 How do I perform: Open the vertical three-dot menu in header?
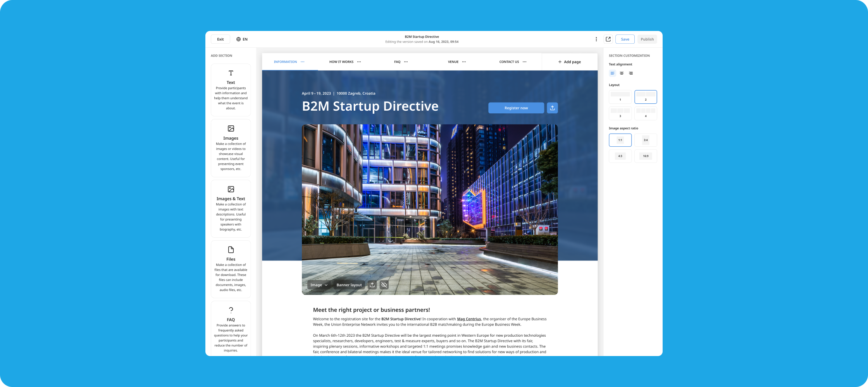[x=596, y=39]
